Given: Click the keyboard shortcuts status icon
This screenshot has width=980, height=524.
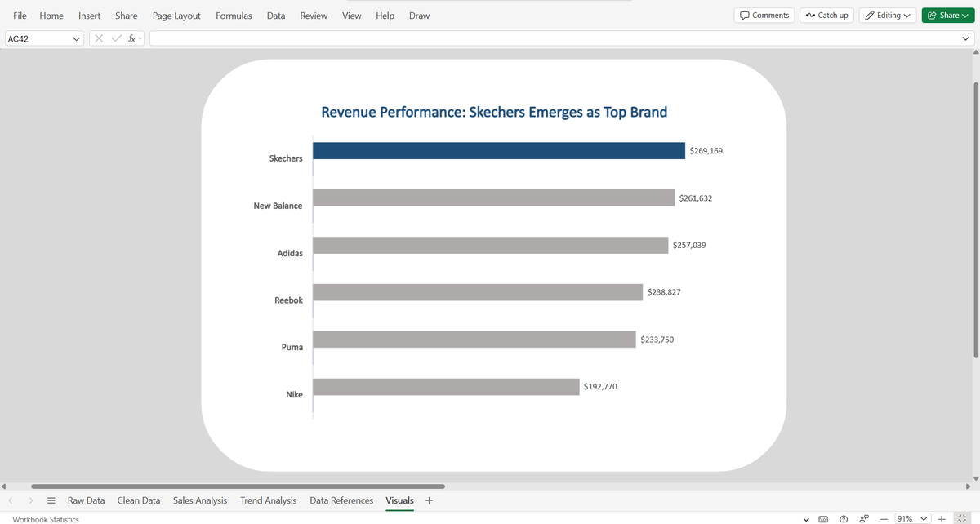Looking at the screenshot, I should (x=823, y=519).
